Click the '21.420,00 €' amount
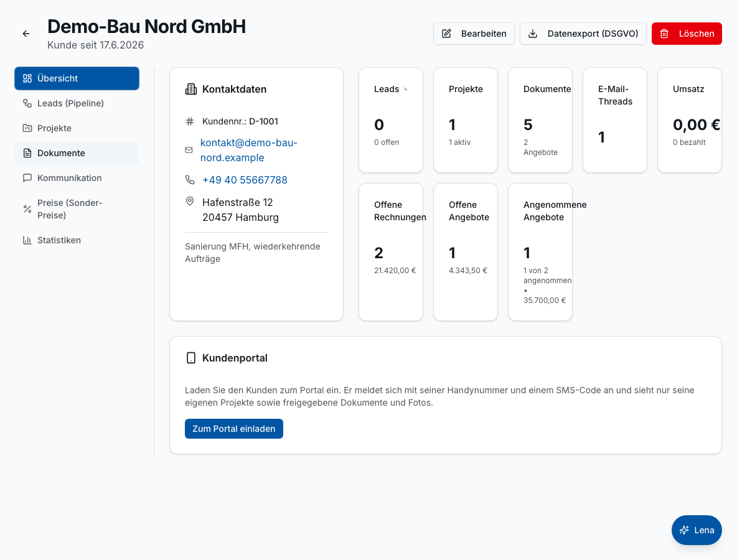The height and width of the screenshot is (560, 737). (395, 271)
